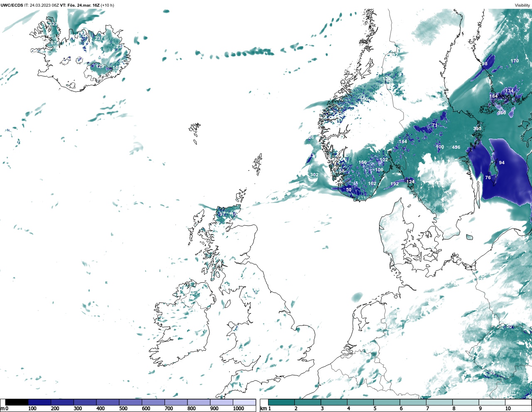Click the '94' value in the Baltic fog area
532x412 pixels.
tap(502, 163)
